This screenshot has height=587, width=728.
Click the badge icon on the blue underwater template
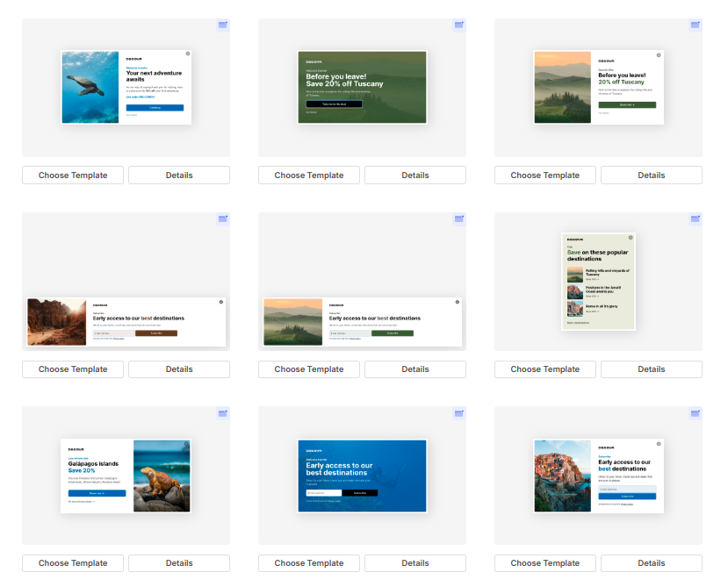[x=459, y=413]
